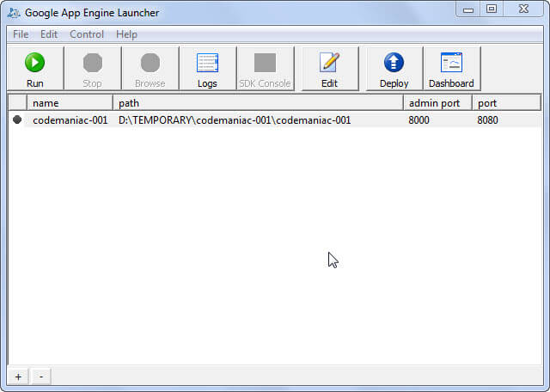Open the Help menu
This screenshot has height=392, width=550.
pyautogui.click(x=126, y=34)
